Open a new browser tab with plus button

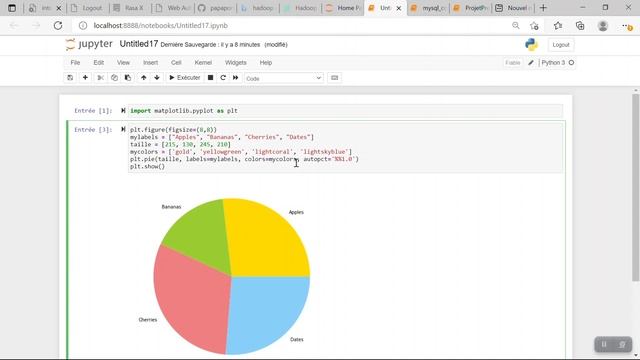543,8
